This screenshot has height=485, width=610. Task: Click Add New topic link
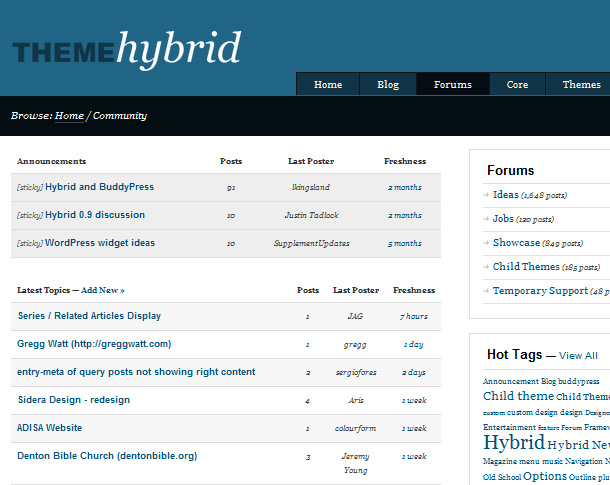coord(103,290)
